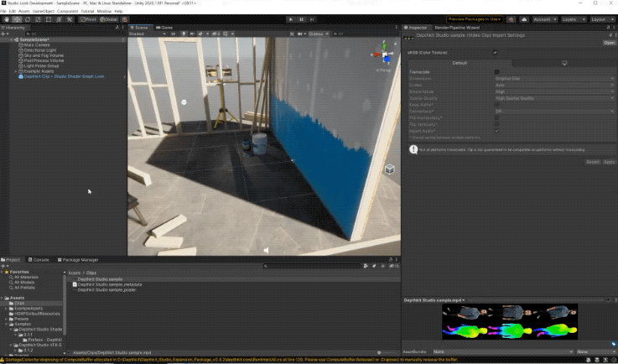Select the Clips folder in Assets
The height and width of the screenshot is (364, 618).
19,304
